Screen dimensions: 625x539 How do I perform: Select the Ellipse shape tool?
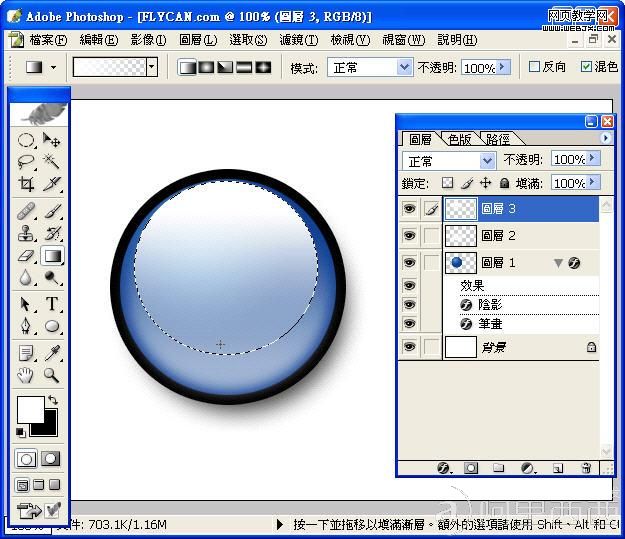(x=52, y=326)
